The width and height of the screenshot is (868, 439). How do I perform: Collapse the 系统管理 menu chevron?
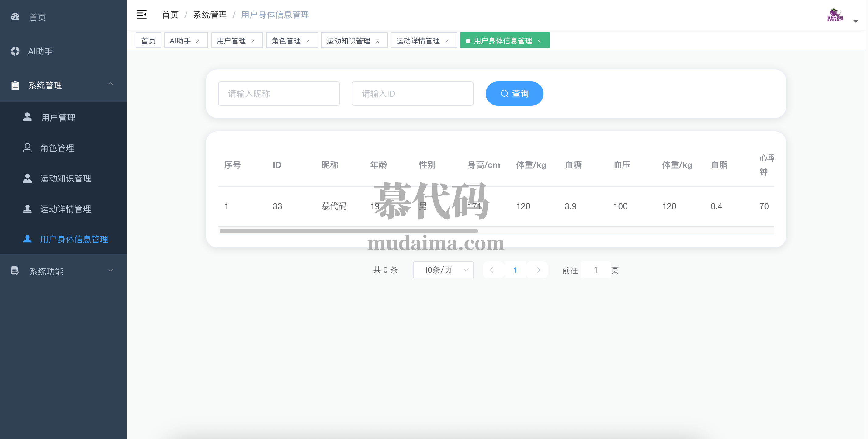click(x=110, y=84)
